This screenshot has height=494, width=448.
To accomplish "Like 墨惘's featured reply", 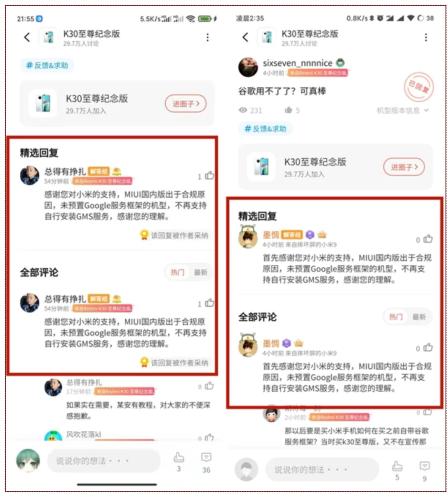I will (x=428, y=239).
